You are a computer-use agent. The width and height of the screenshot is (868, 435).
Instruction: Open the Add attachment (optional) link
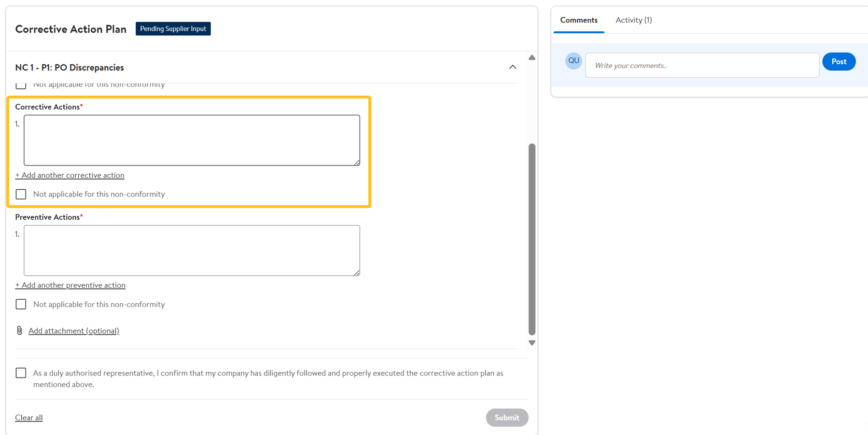tap(74, 331)
